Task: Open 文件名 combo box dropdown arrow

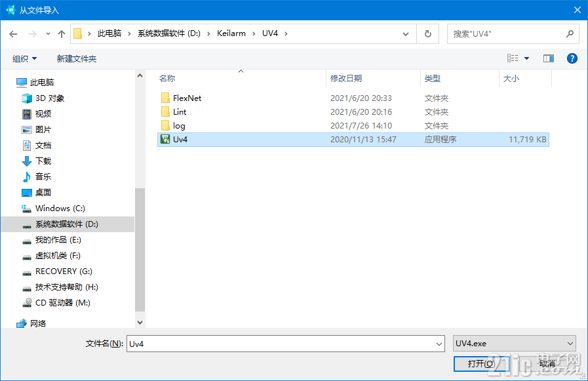Action: 439,344
